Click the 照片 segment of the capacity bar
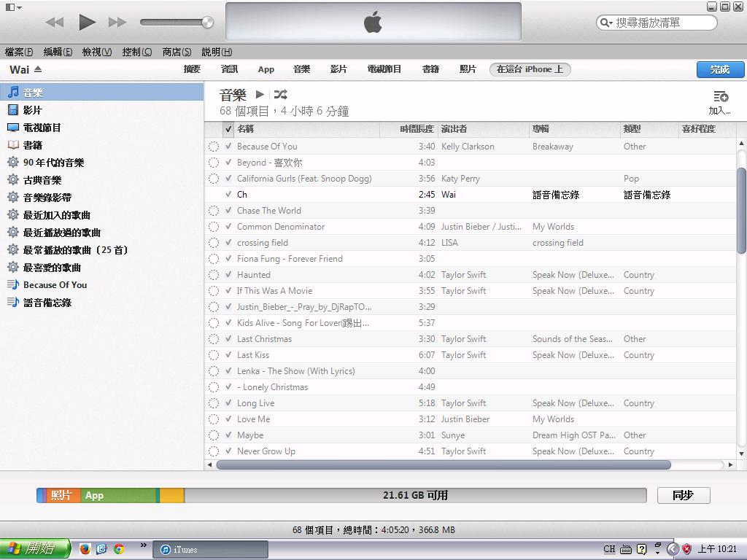Image resolution: width=747 pixels, height=560 pixels. (x=62, y=495)
